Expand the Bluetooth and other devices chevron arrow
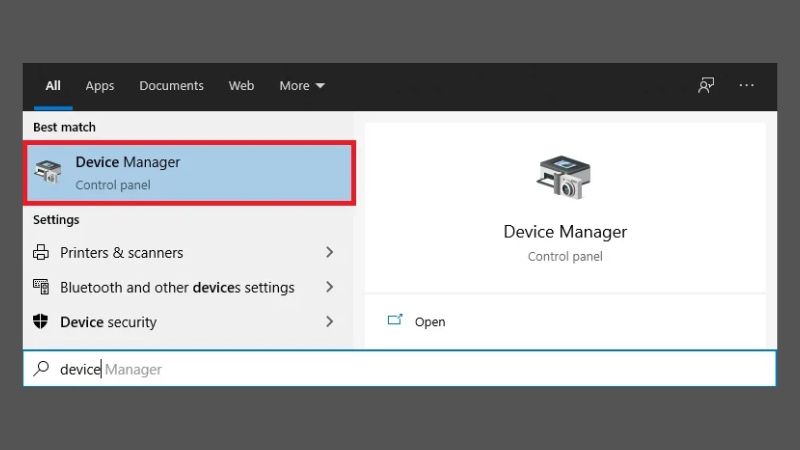 tap(329, 287)
